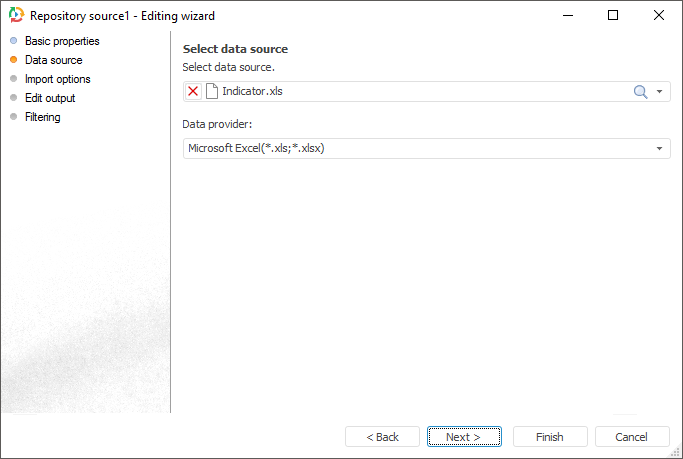Click the file document icon beside Indicator.xls
This screenshot has height=459, width=683.
[x=211, y=91]
